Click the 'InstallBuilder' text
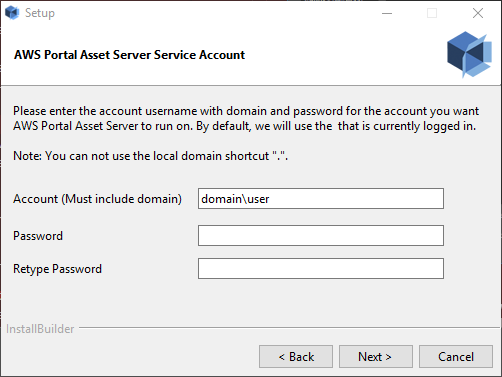Screen dimensions: 502x377 point(40,329)
